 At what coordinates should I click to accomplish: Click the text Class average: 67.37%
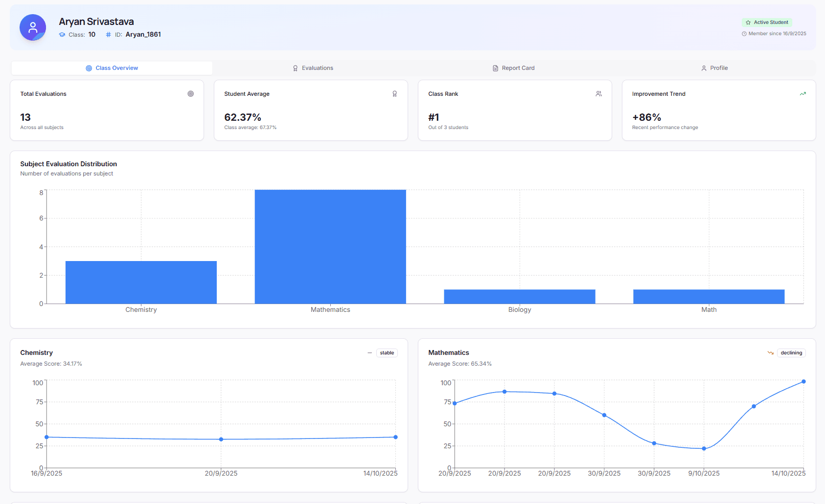coord(251,128)
